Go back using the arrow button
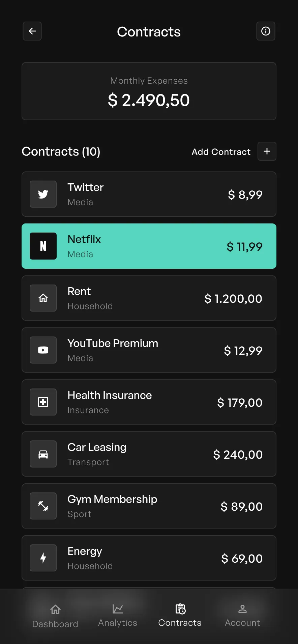The height and width of the screenshot is (644, 298). click(x=32, y=31)
